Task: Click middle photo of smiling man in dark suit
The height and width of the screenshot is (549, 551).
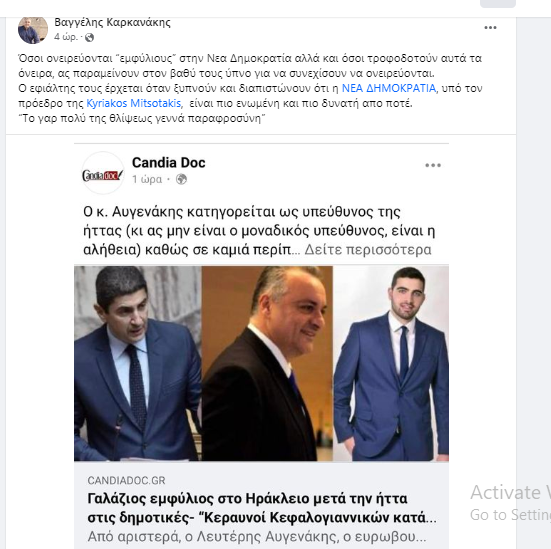Action: click(267, 363)
